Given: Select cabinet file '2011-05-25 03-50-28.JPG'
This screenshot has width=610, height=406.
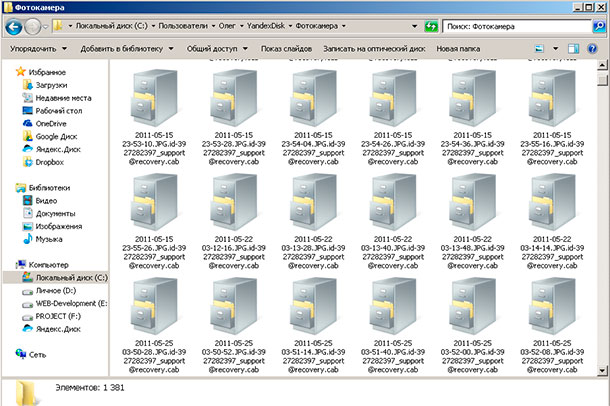Looking at the screenshot, I should point(154,325).
